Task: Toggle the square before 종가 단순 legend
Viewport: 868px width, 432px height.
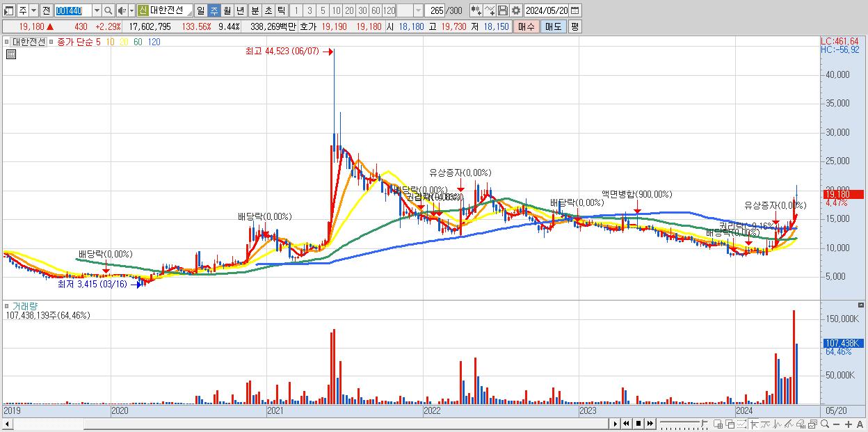Action: [x=51, y=42]
